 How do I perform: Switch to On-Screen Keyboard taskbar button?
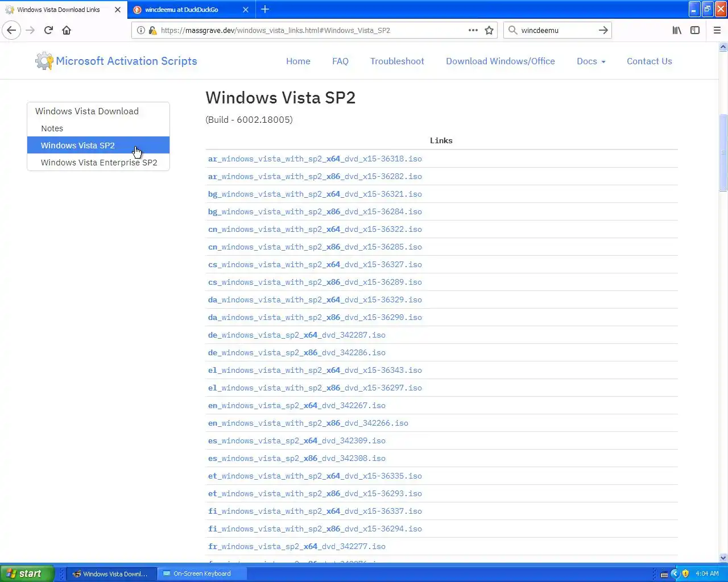coord(202,573)
